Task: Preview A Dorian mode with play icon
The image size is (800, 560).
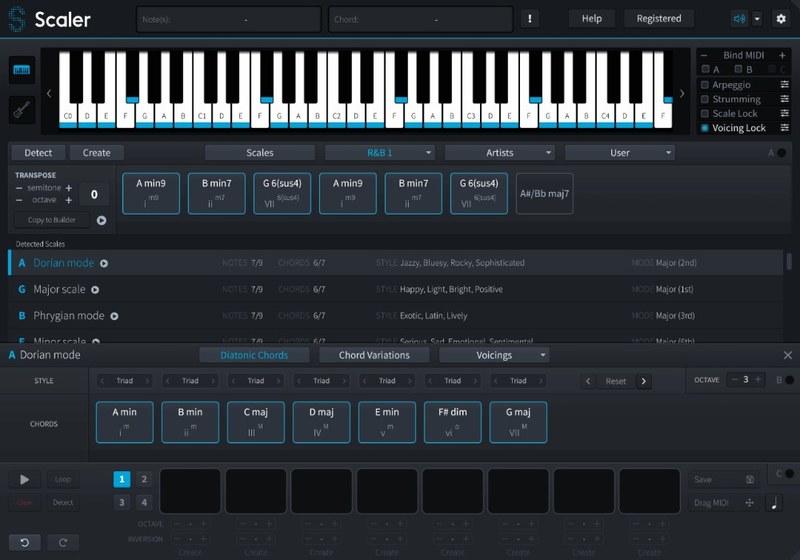Action: click(x=104, y=264)
